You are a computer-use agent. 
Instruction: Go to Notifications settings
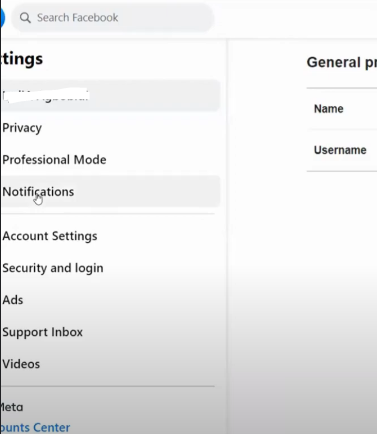(x=110, y=192)
